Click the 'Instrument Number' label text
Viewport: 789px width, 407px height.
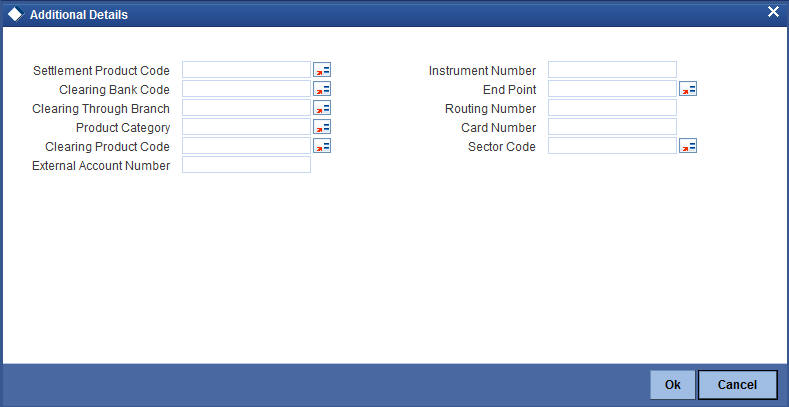pyautogui.click(x=483, y=71)
